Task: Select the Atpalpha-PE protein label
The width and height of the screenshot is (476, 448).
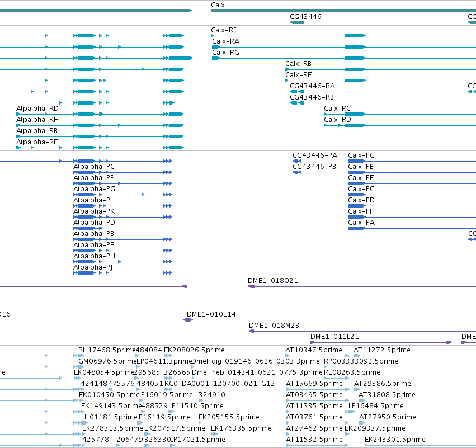Action: [94, 245]
